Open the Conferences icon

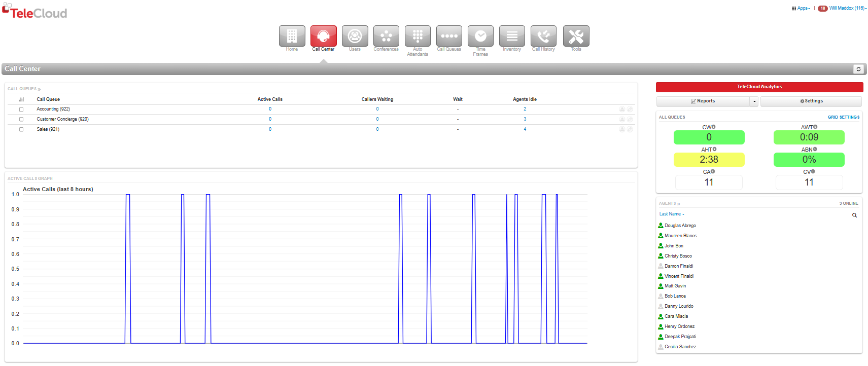click(386, 36)
